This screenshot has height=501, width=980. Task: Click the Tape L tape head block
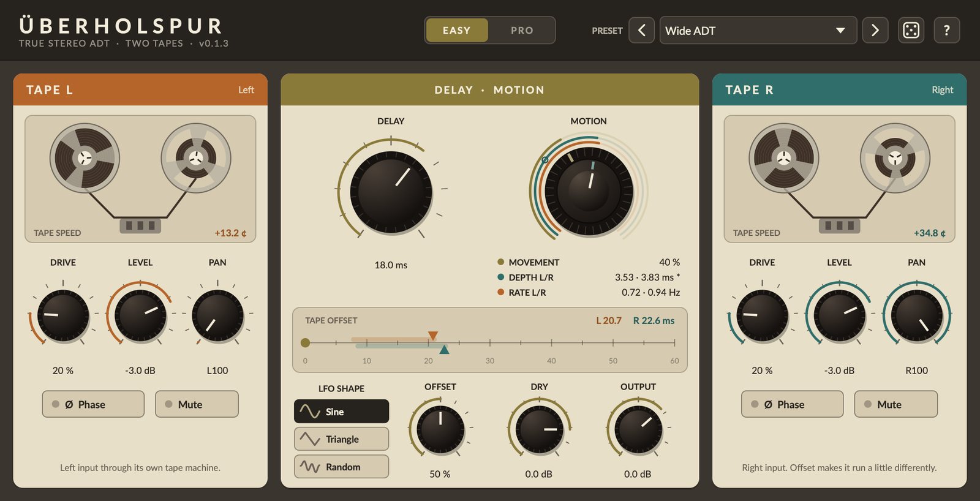(x=140, y=225)
